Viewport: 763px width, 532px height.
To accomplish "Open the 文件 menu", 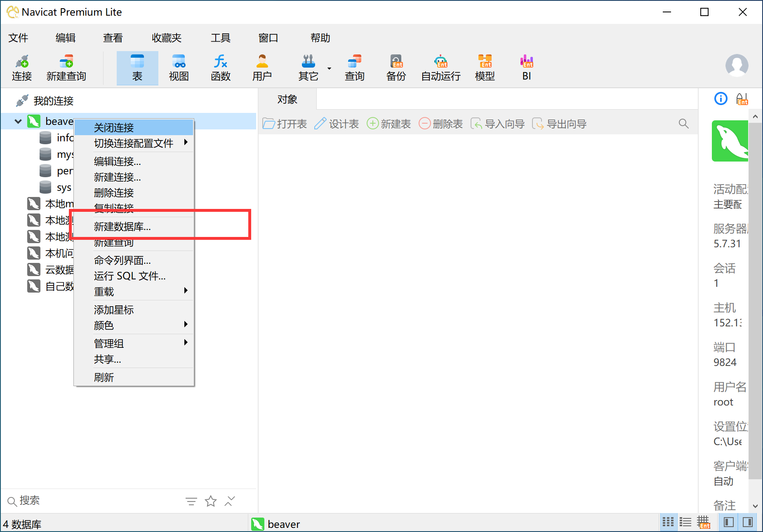I will click(x=18, y=38).
